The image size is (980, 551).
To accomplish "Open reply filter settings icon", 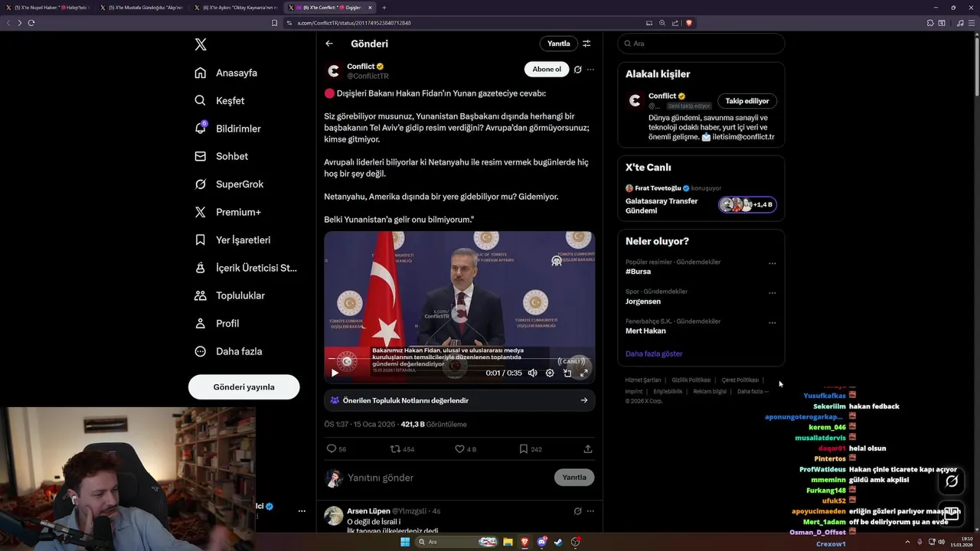I will tap(586, 44).
